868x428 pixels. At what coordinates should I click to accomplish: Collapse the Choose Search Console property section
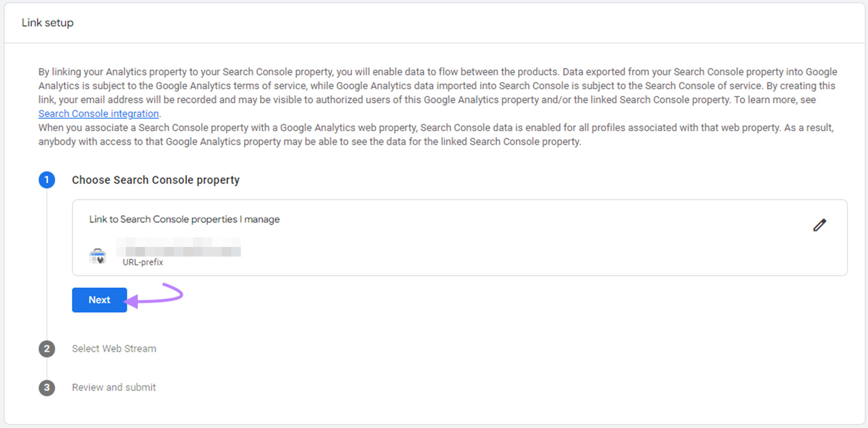(x=155, y=180)
